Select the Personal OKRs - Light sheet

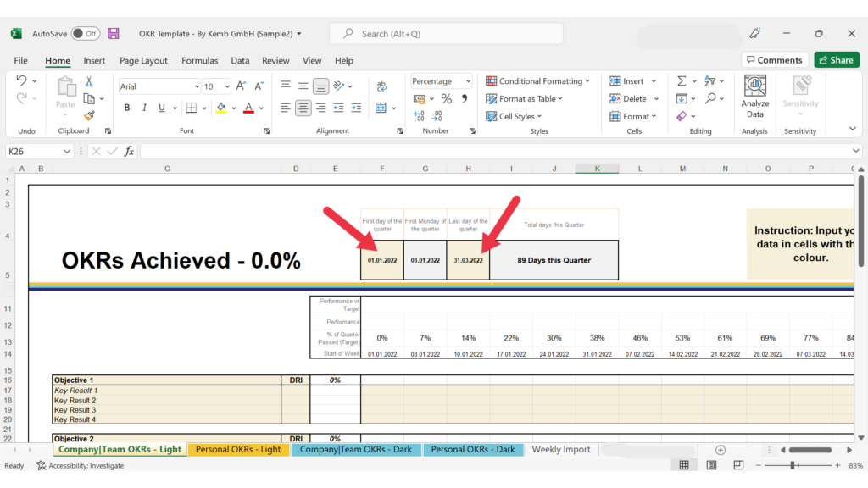click(x=238, y=449)
